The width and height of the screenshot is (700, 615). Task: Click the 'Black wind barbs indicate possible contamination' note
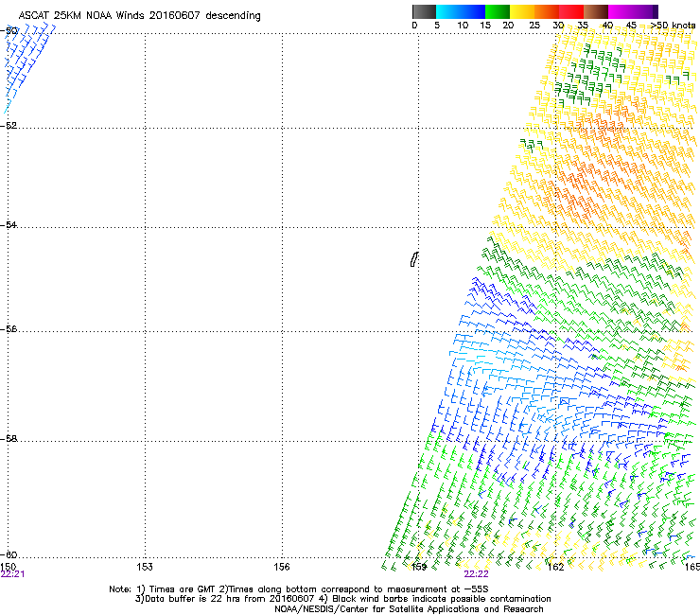click(441, 599)
